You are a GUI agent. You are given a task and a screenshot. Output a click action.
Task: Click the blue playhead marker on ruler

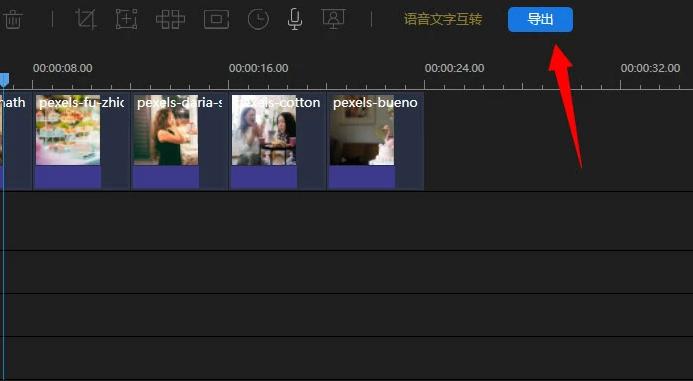[x=4, y=80]
